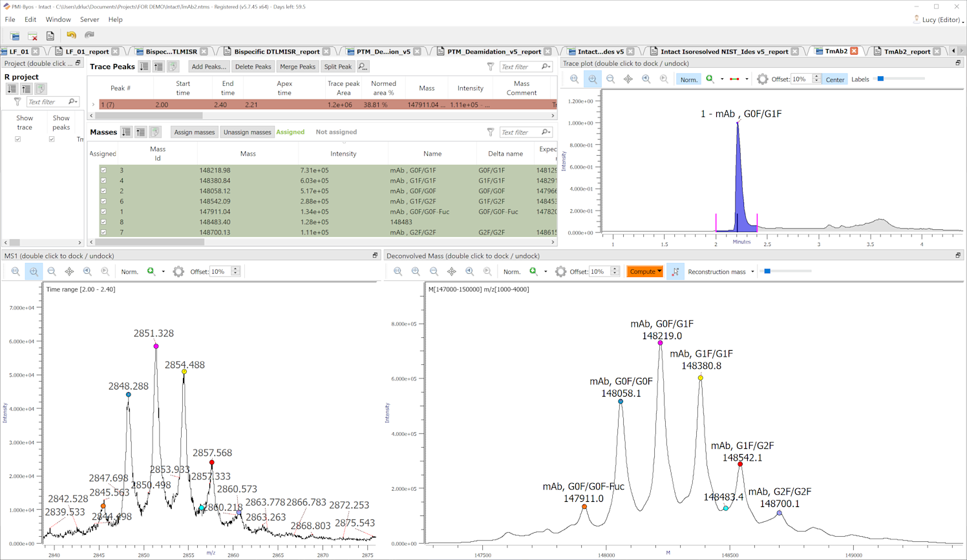Switch to the TmAb2_report tab
Viewport: 967px width, 560px height.
coord(907,52)
